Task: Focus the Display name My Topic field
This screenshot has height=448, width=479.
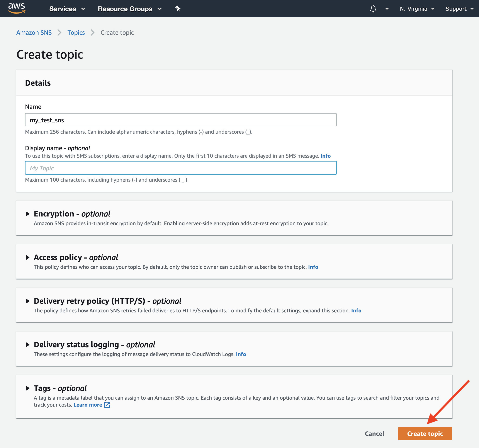Action: [181, 168]
